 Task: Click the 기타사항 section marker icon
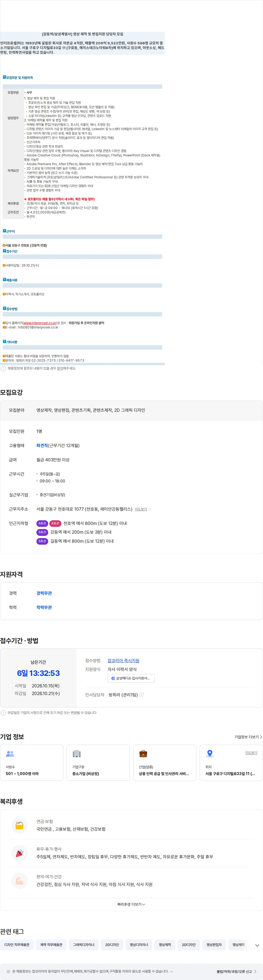click(5, 342)
